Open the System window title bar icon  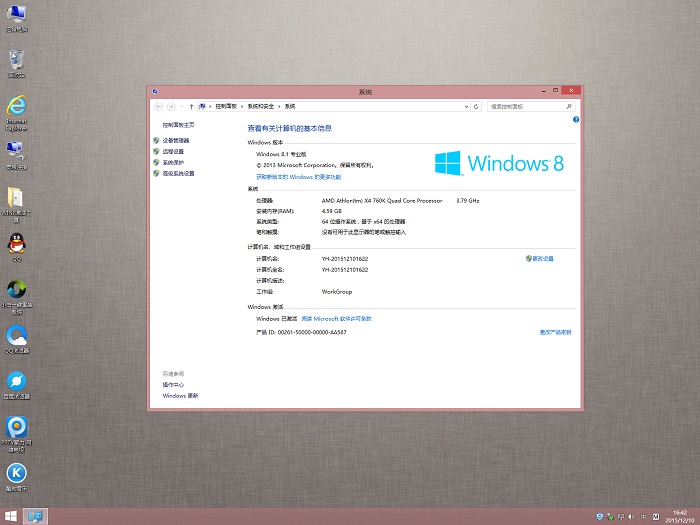(x=154, y=92)
